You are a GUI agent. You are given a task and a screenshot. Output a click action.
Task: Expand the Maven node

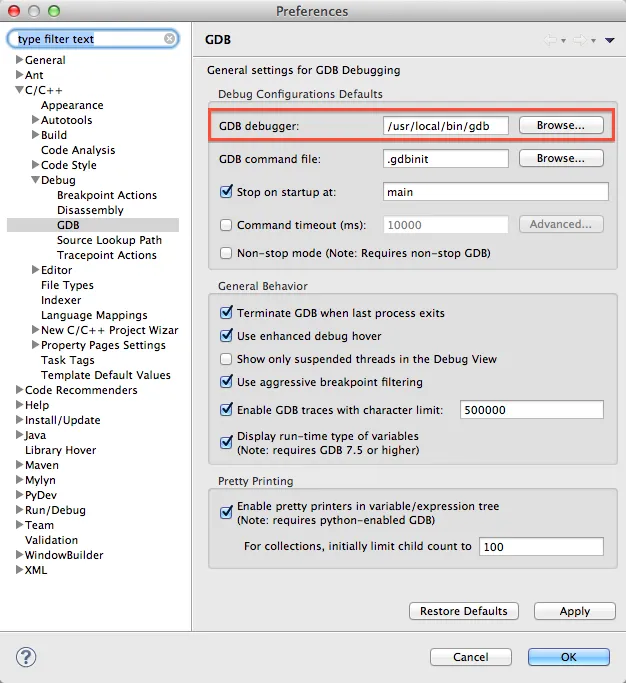pyautogui.click(x=19, y=465)
